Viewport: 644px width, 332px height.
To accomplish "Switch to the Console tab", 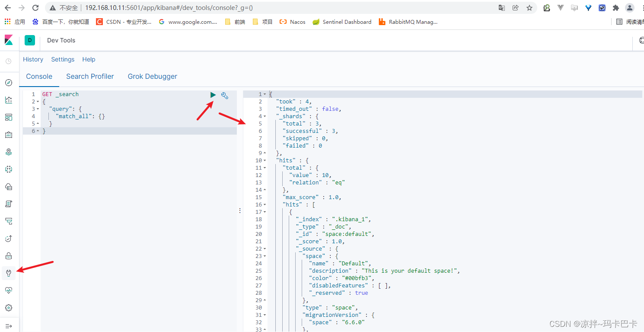I will 39,77.
